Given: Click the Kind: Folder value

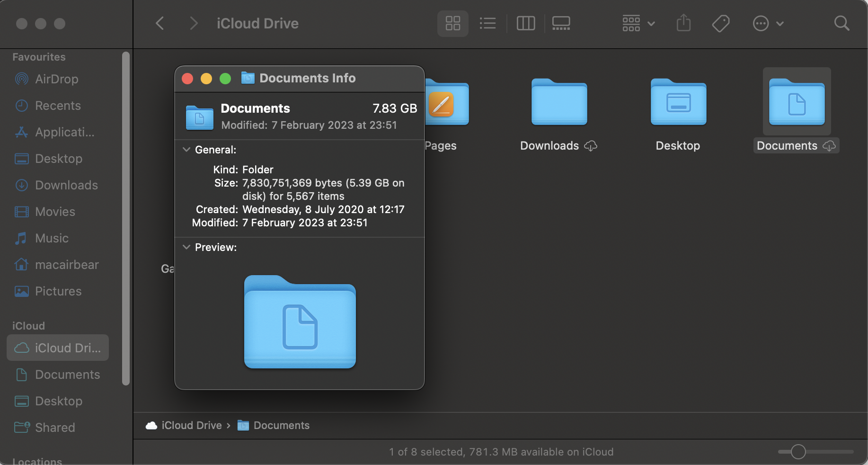Looking at the screenshot, I should click(x=258, y=170).
